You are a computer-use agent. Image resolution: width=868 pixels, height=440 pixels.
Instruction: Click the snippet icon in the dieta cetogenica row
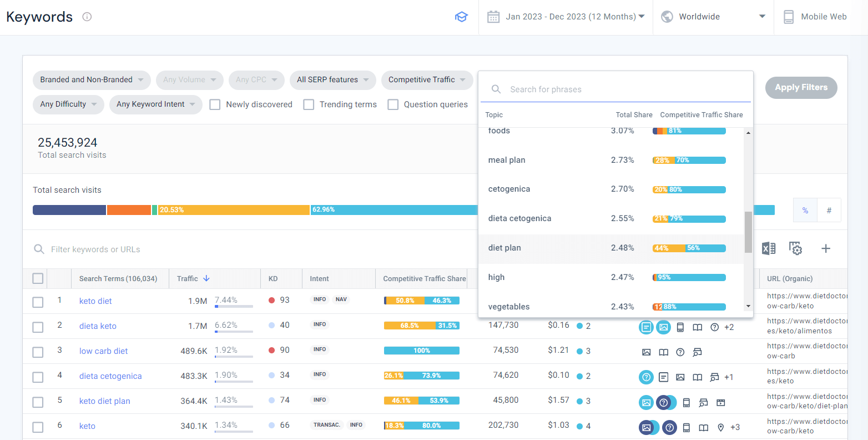point(663,377)
